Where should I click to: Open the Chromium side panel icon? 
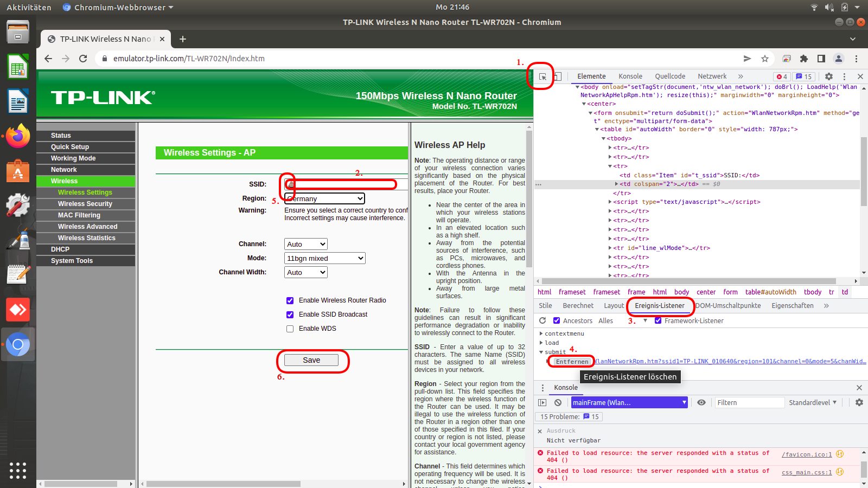(821, 59)
